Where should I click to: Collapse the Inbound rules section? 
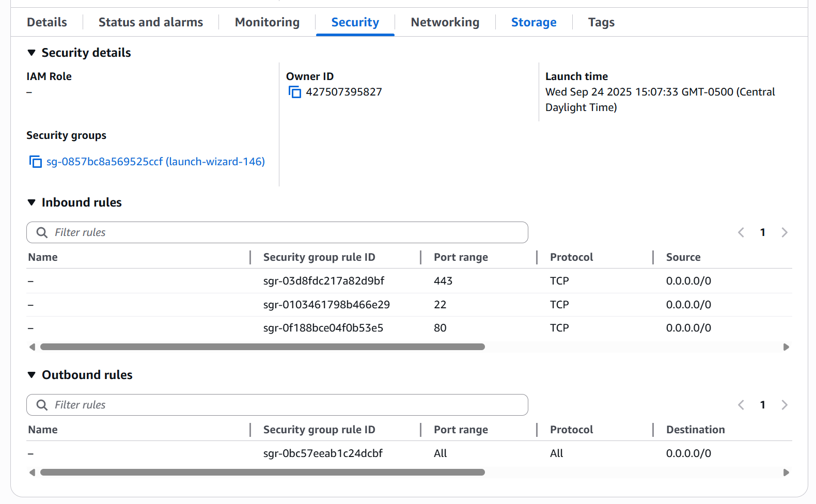(32, 202)
